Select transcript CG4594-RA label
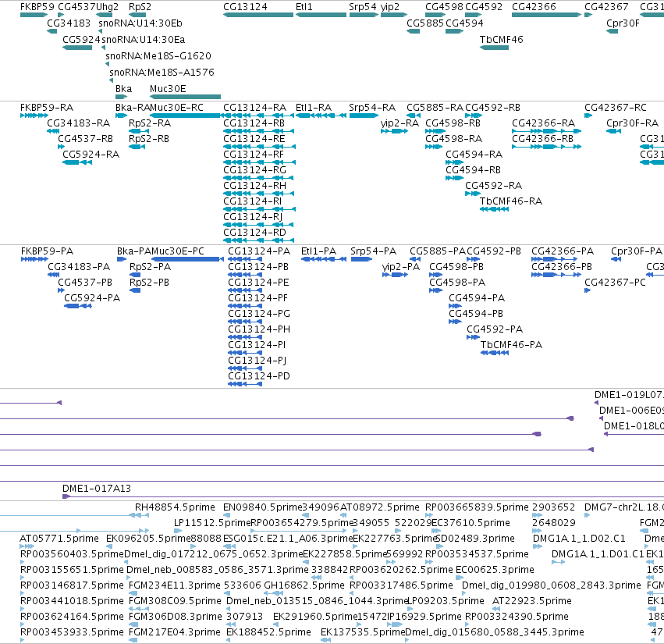Viewport: 664px width, 644px height. coord(474,155)
